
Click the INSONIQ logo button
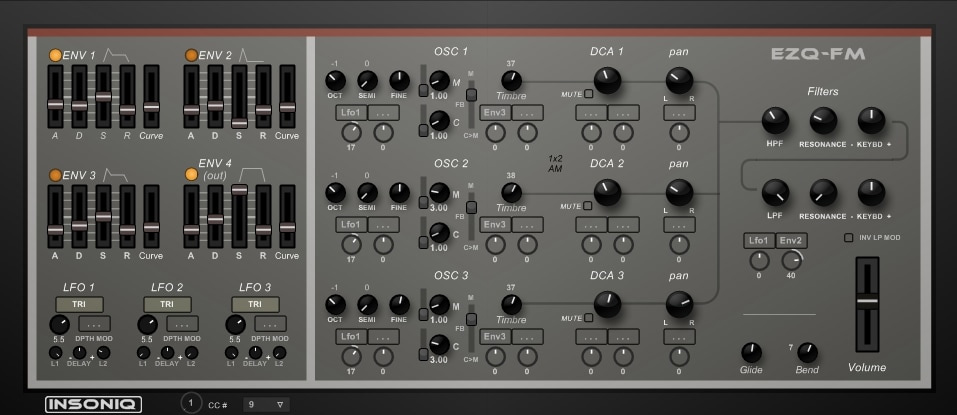pyautogui.click(x=93, y=404)
